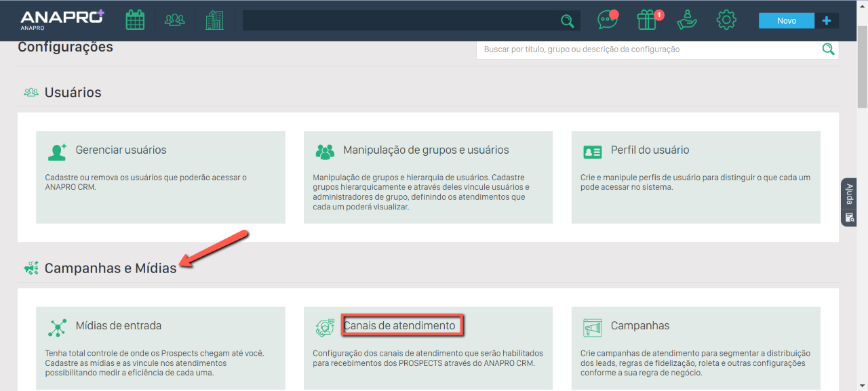Open the Campanhas card
868x391 pixels.
coord(696,348)
